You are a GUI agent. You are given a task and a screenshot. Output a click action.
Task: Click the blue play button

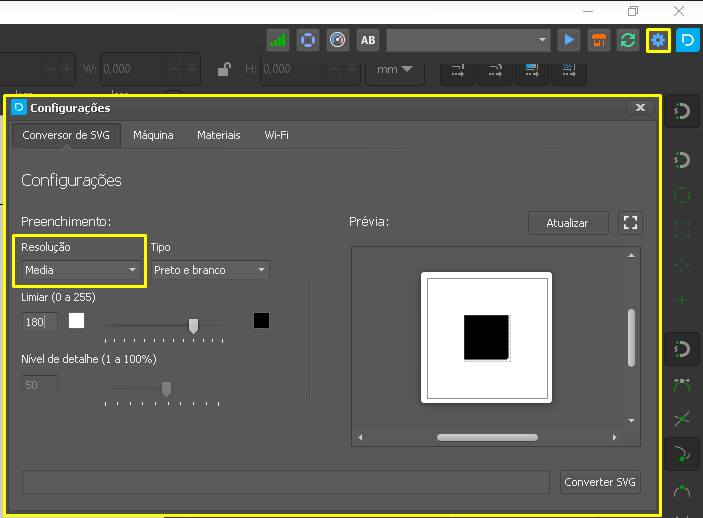click(569, 40)
